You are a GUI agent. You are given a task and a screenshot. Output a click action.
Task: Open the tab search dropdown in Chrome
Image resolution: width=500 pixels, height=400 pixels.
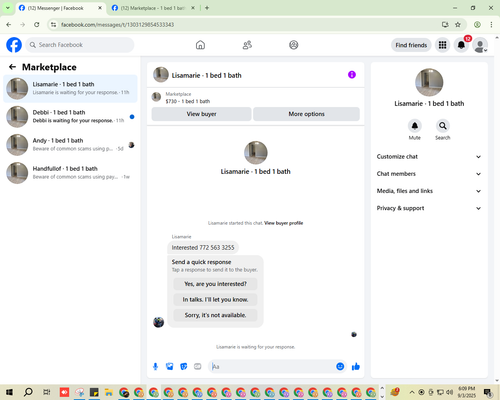coord(8,8)
